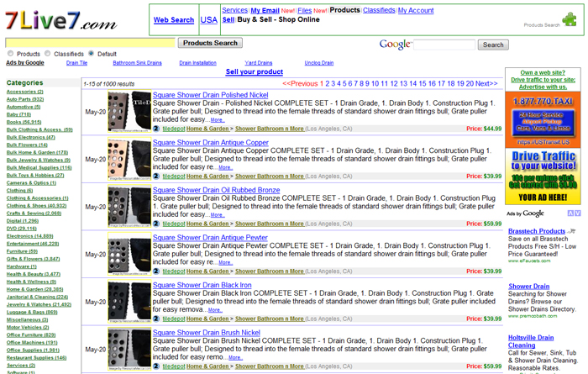Viewport: 588px width, 374px height.
Task: Click the green puzzle piece Products Search icon
Action: (x=570, y=19)
